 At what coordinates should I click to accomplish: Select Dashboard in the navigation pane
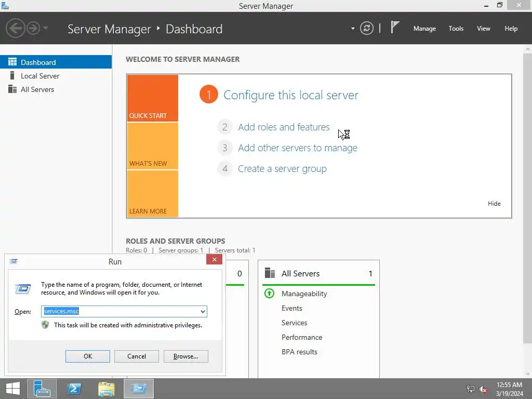[x=56, y=62]
